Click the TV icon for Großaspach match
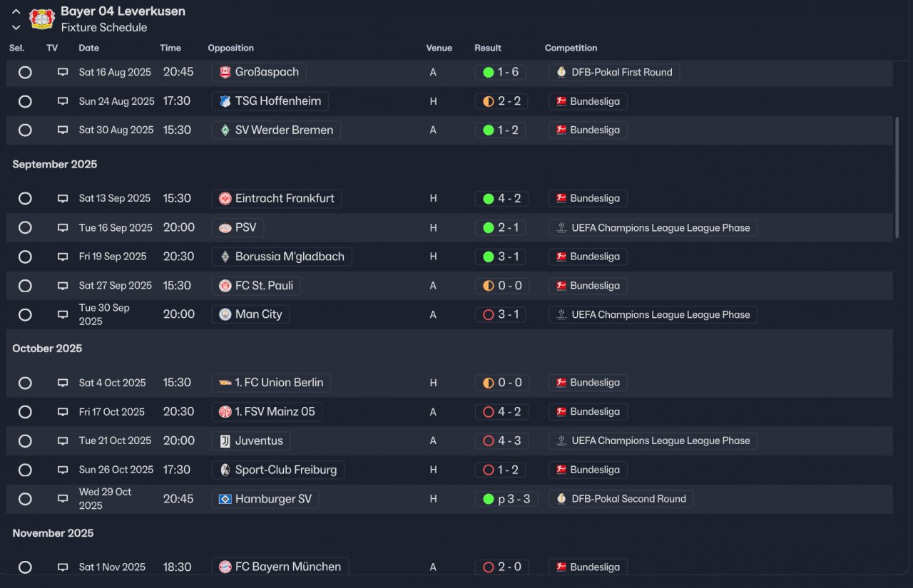The height and width of the screenshot is (588, 913). point(63,72)
